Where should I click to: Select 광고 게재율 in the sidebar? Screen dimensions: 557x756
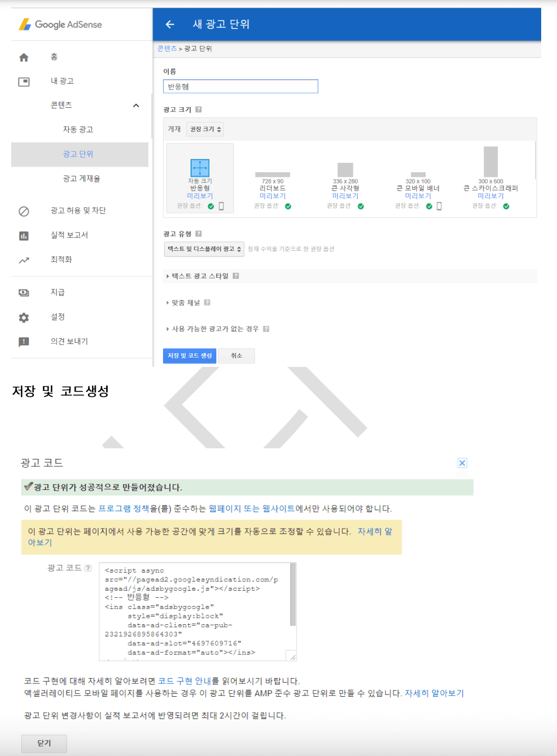click(81, 179)
